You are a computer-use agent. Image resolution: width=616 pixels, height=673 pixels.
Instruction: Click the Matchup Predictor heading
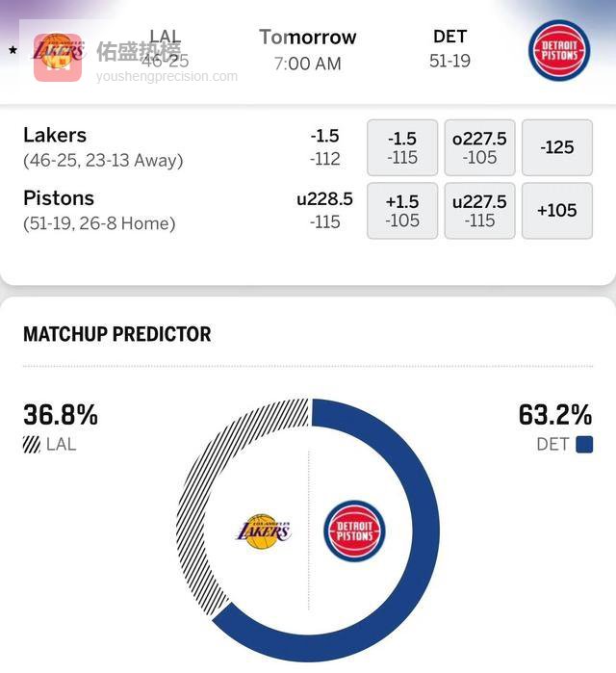click(116, 334)
